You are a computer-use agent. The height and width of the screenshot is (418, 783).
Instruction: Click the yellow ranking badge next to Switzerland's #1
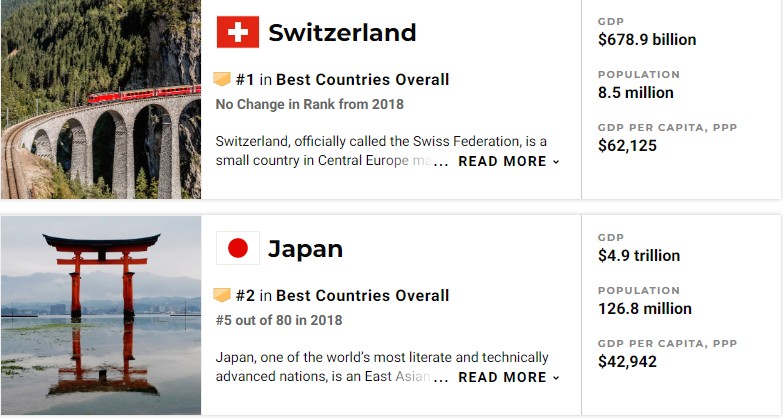coord(222,79)
